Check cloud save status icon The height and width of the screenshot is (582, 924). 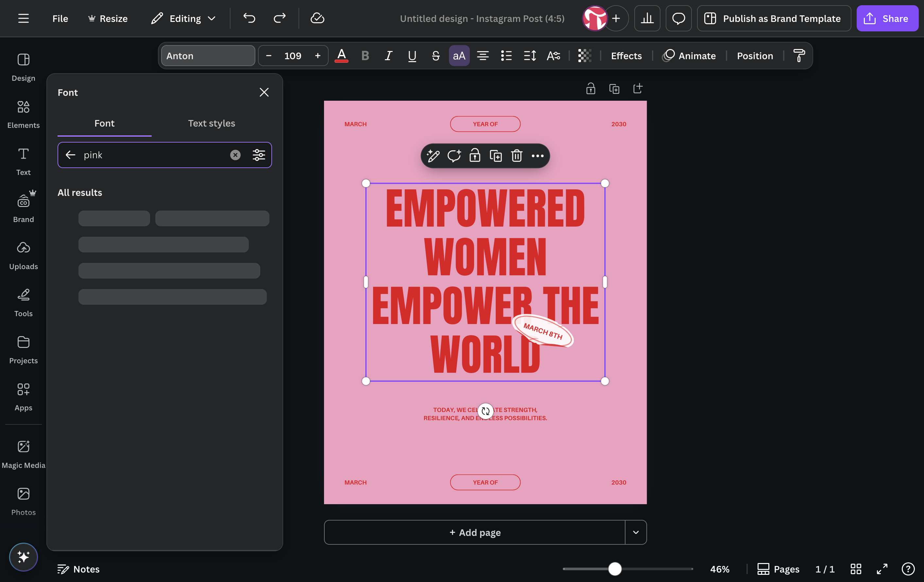pos(317,18)
